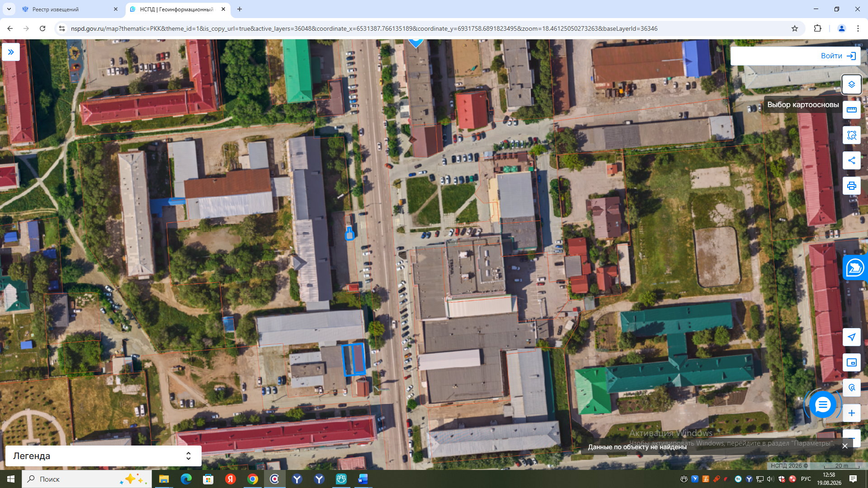This screenshot has height=488, width=868.
Task: Open the Windows Security tray icon
Action: point(782,479)
